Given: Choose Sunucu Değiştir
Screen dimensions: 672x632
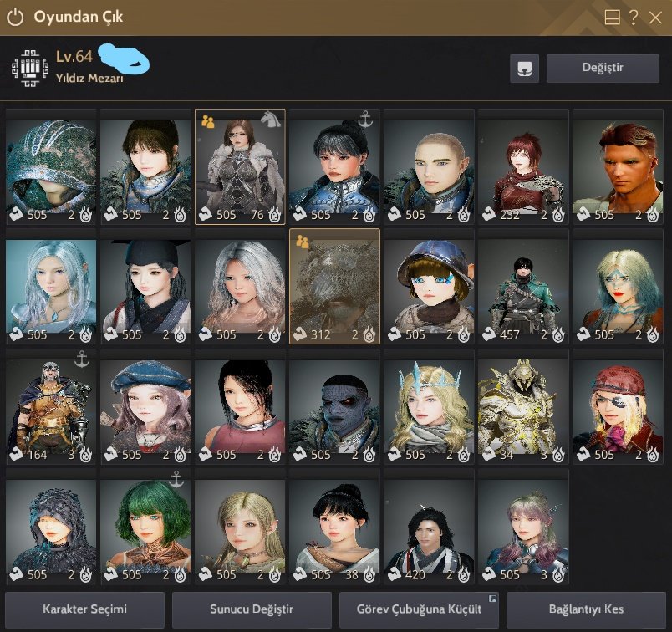Looking at the screenshot, I should click(252, 609).
